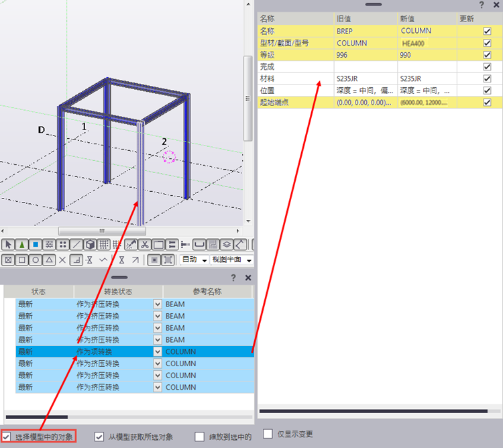Image resolution: width=503 pixels, height=448 pixels.
Task: Toggle the dotted grid selection switch
Action: point(103,245)
